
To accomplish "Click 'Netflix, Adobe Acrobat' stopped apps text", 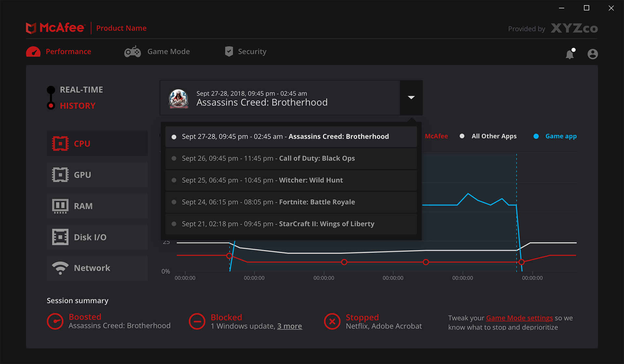I will [384, 326].
